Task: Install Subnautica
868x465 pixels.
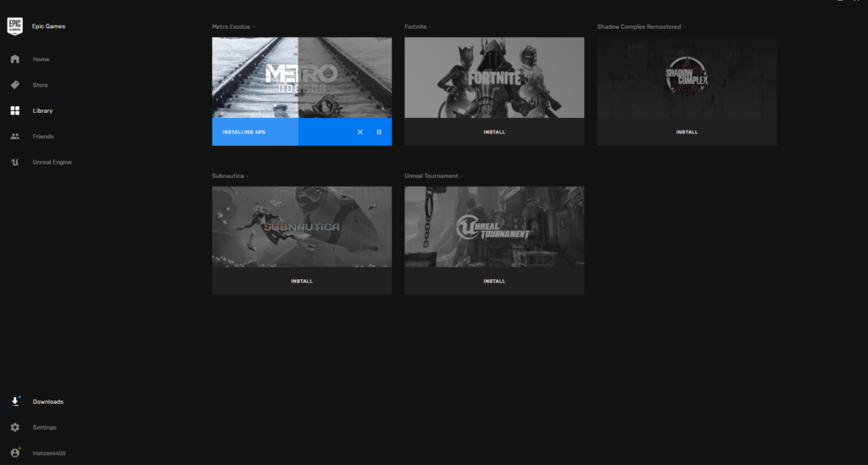Action: 302,282
